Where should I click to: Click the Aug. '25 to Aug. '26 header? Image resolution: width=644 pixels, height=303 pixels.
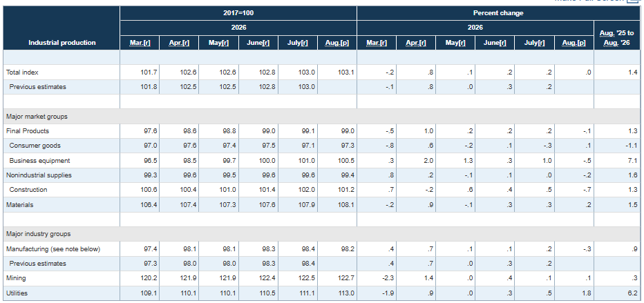pyautogui.click(x=616, y=38)
